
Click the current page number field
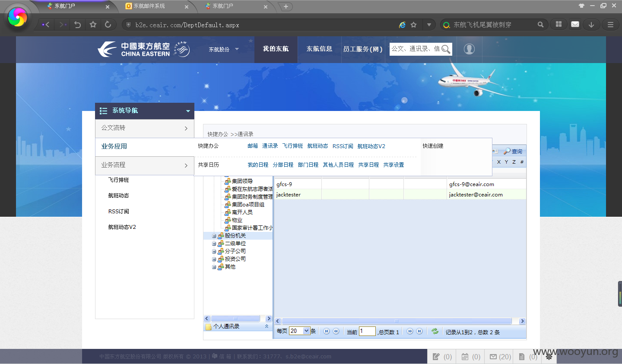367,331
